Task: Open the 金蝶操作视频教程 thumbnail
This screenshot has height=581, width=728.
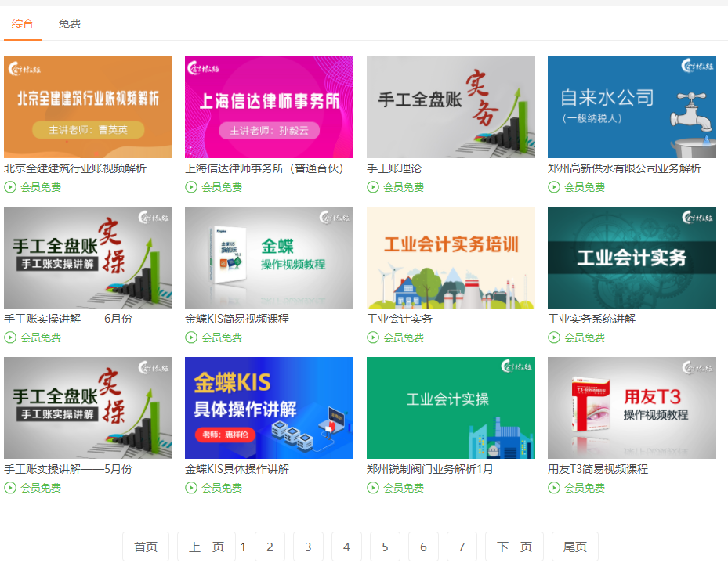Action: (x=269, y=258)
